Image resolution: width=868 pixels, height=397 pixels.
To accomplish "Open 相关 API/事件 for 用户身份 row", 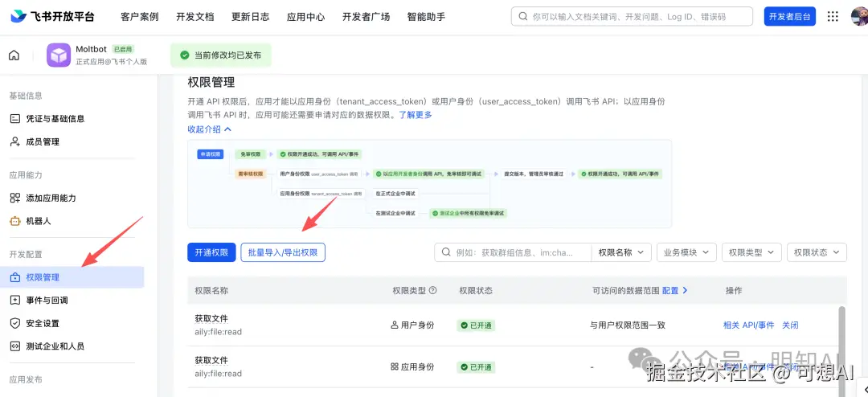I will coord(748,325).
